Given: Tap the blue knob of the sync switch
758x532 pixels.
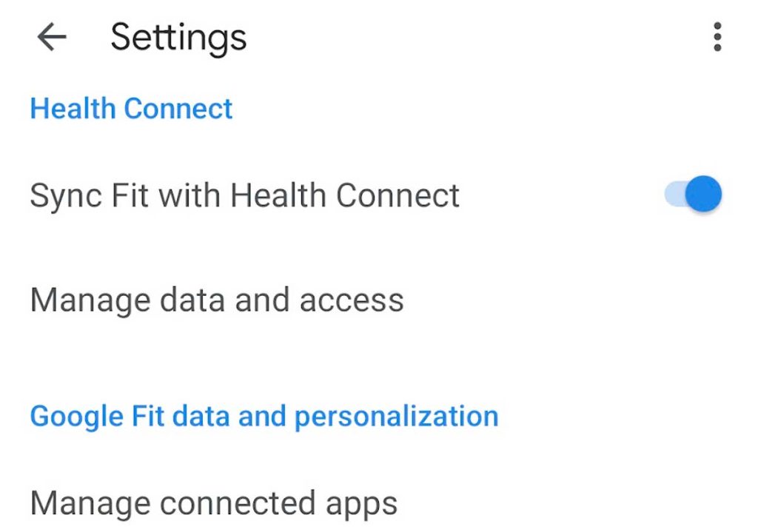Looking at the screenshot, I should [702, 195].
